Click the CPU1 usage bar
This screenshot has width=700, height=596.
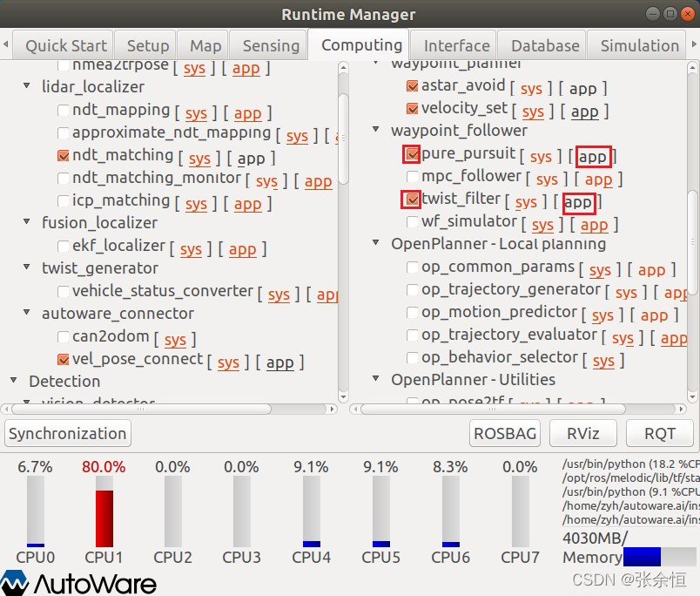(x=104, y=511)
